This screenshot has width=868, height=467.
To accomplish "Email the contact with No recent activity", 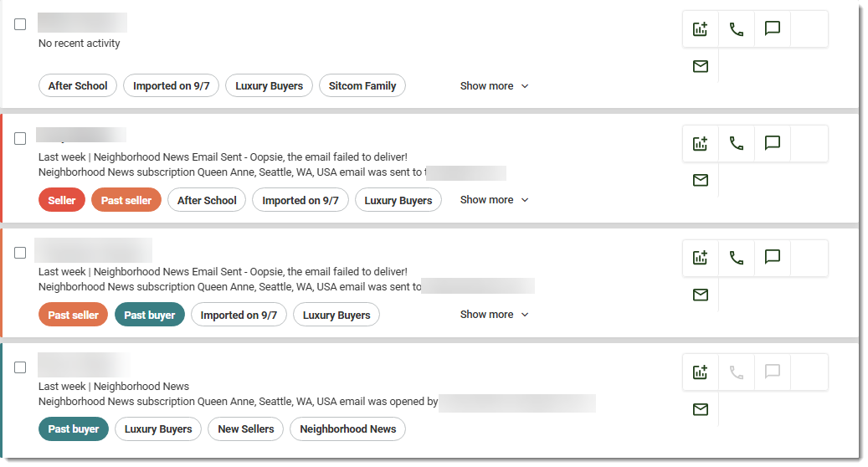I will [x=701, y=66].
